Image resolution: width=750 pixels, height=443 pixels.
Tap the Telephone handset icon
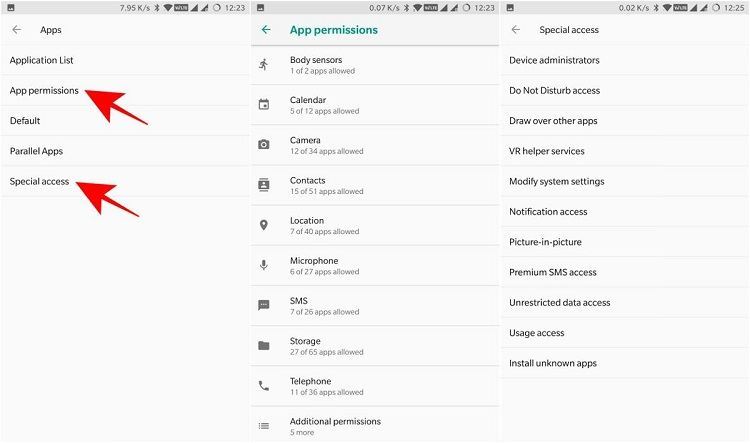coord(264,386)
